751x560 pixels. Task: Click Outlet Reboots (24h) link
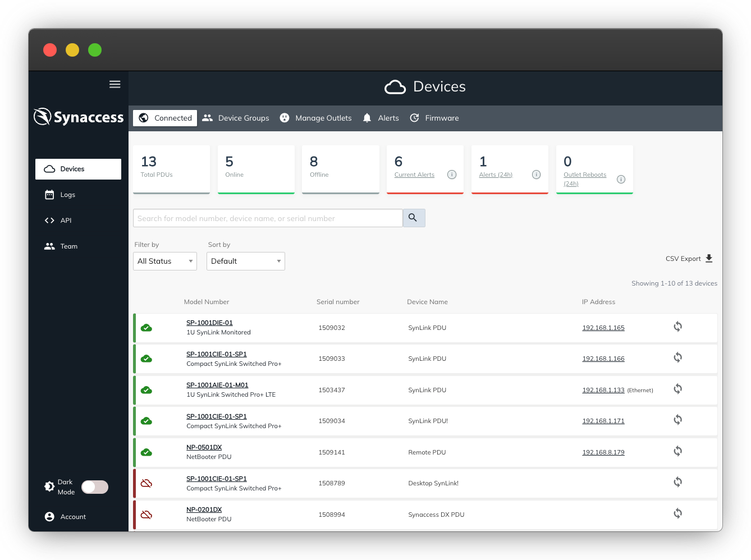(x=585, y=179)
